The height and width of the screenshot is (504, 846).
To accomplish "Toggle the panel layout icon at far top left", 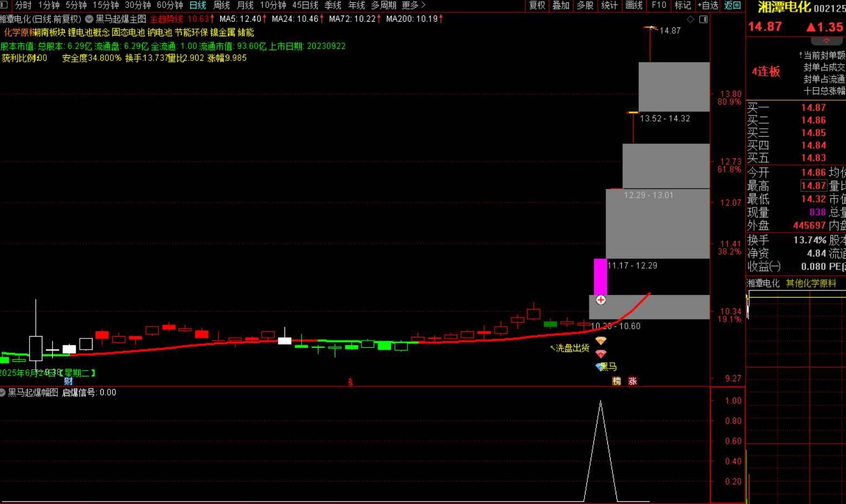I will coord(4,5).
